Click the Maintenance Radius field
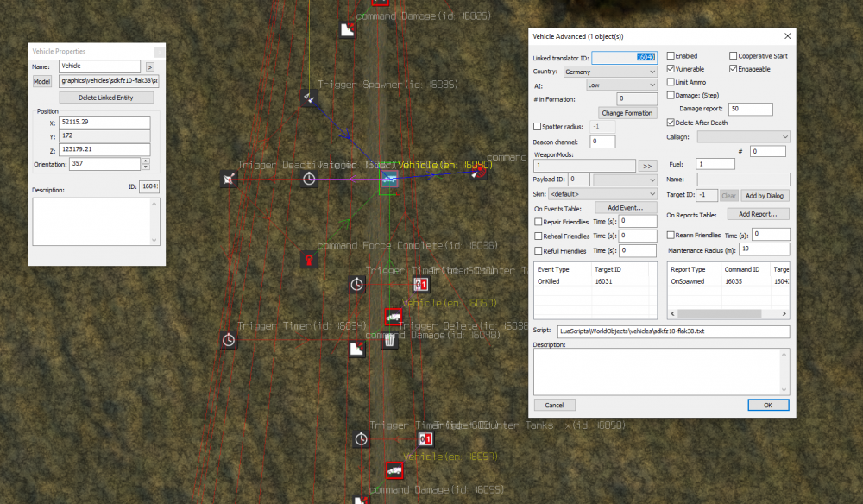The height and width of the screenshot is (504, 863). 765,249
